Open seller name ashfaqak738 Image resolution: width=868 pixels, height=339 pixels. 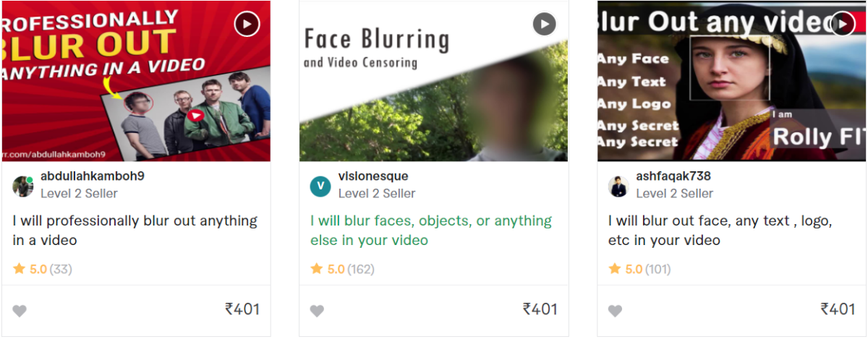pos(673,176)
